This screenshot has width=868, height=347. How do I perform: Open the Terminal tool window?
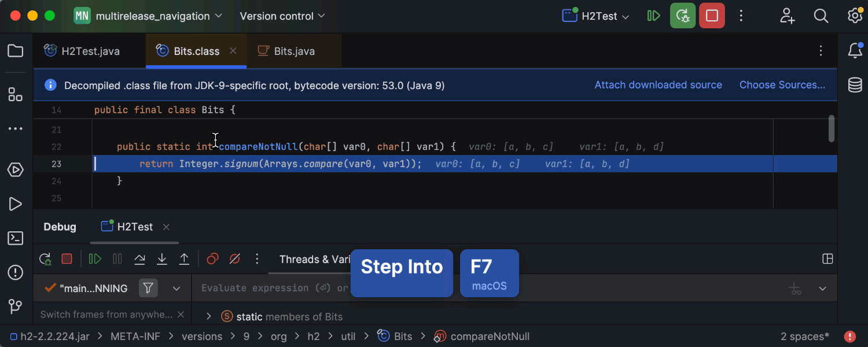(16, 238)
